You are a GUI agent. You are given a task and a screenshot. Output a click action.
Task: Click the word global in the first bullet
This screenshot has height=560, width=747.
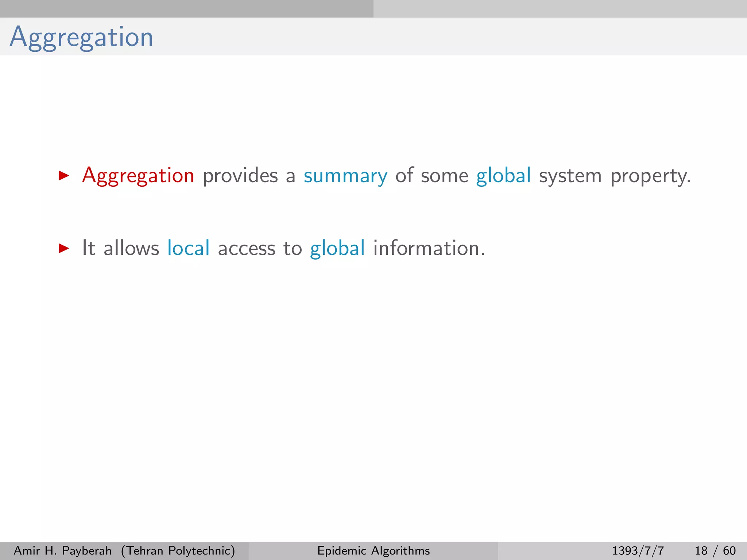(x=503, y=176)
